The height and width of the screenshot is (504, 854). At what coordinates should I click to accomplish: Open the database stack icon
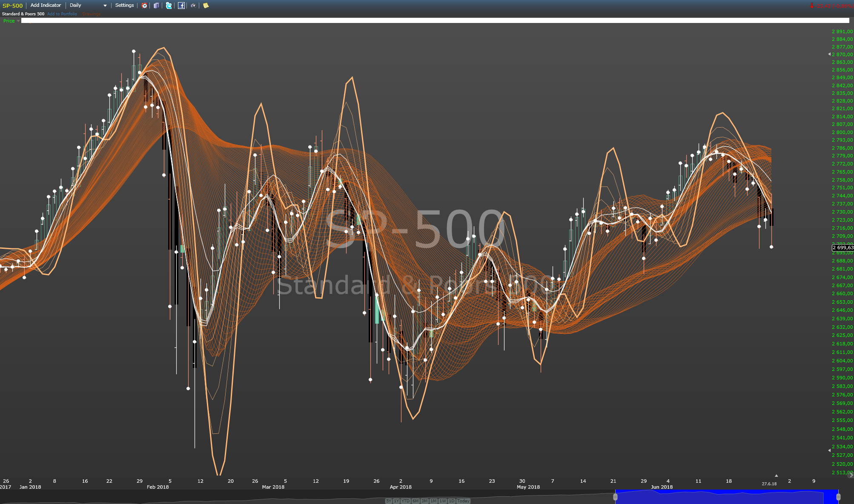(x=156, y=6)
